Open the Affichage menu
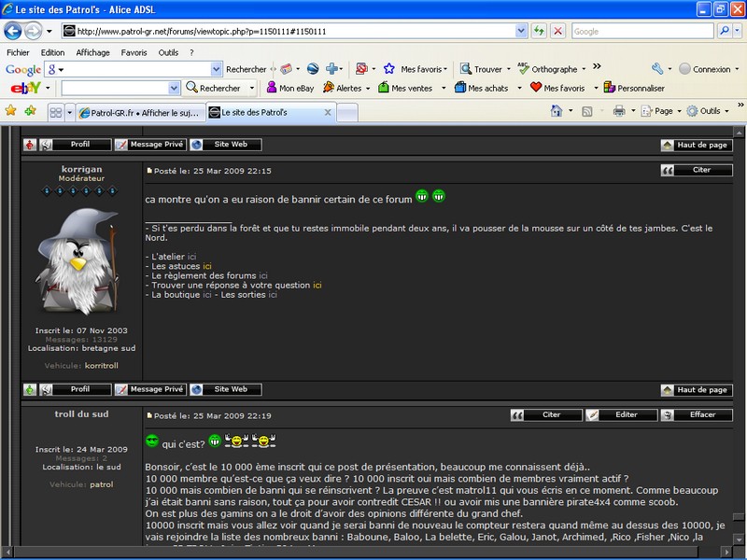This screenshot has height=560, width=747. click(x=92, y=52)
